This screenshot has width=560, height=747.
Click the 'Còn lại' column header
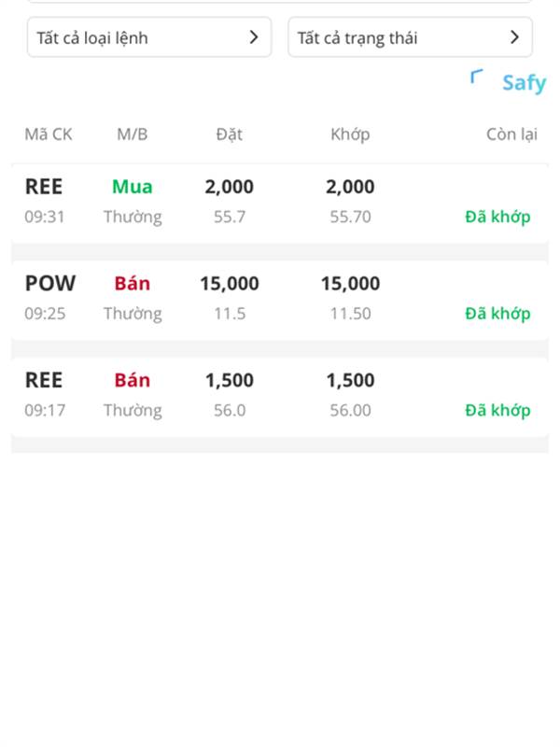pos(511,134)
